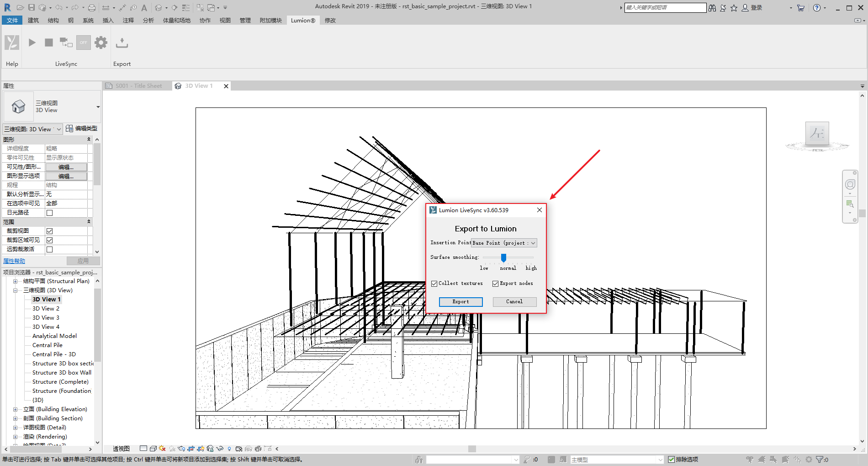Open the shopping cart app store icon
Image resolution: width=868 pixels, height=466 pixels.
click(800, 8)
